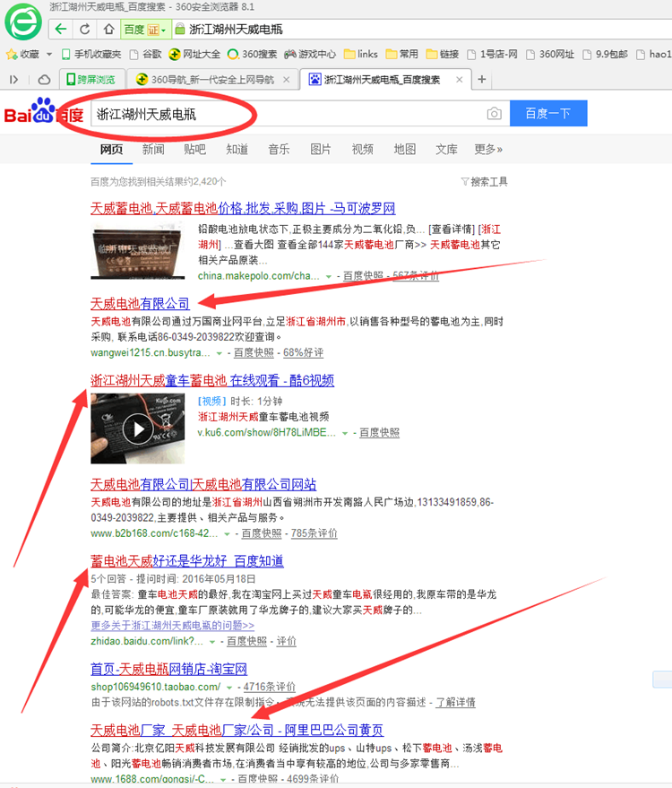The width and height of the screenshot is (672, 788).
Task: Expand dropdown next to v.ku6.com URL
Action: click(x=345, y=433)
